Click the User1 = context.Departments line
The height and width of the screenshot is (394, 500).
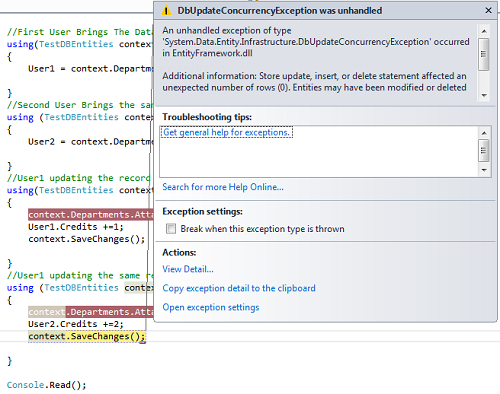click(90, 69)
